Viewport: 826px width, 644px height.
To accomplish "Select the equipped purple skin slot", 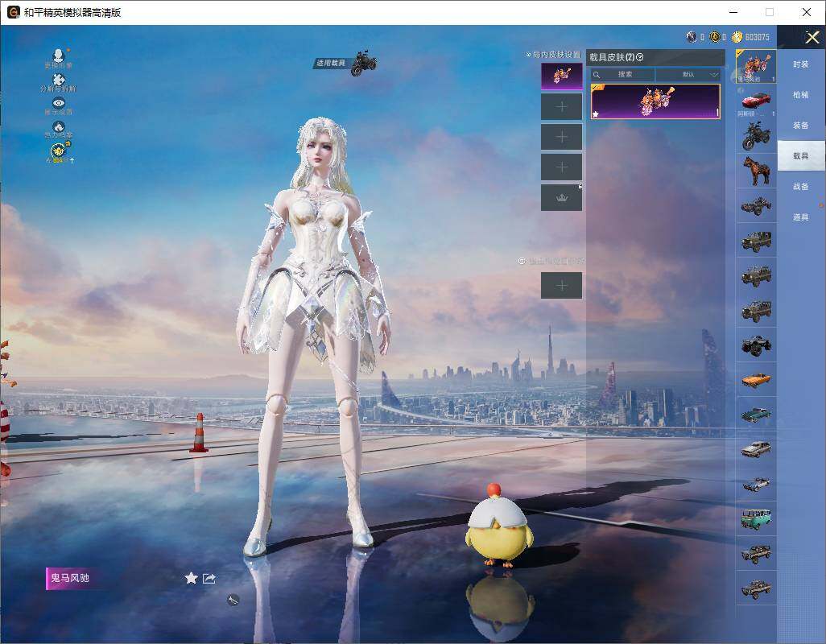I will coord(562,76).
